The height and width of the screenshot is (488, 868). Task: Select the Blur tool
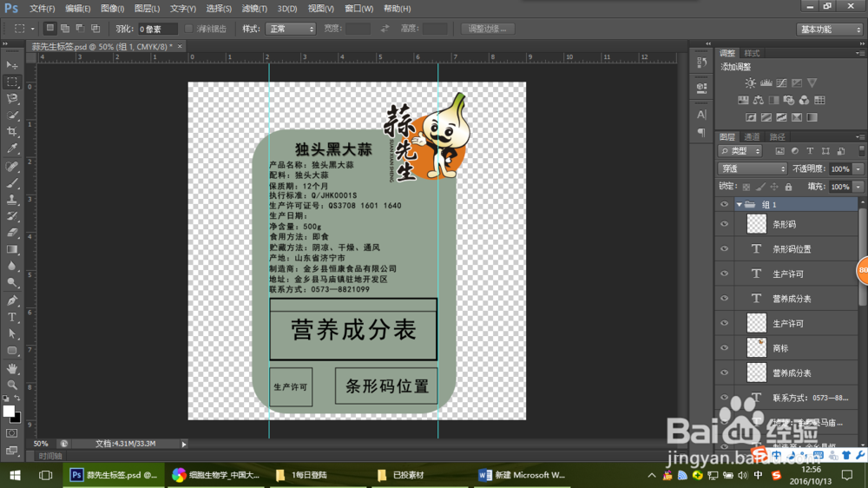[x=11, y=266]
